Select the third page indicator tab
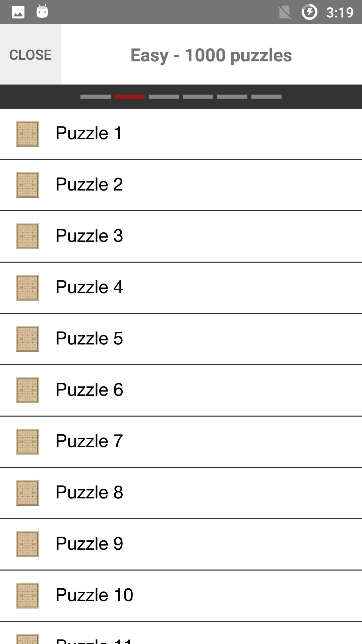The image size is (362, 644). [x=164, y=97]
